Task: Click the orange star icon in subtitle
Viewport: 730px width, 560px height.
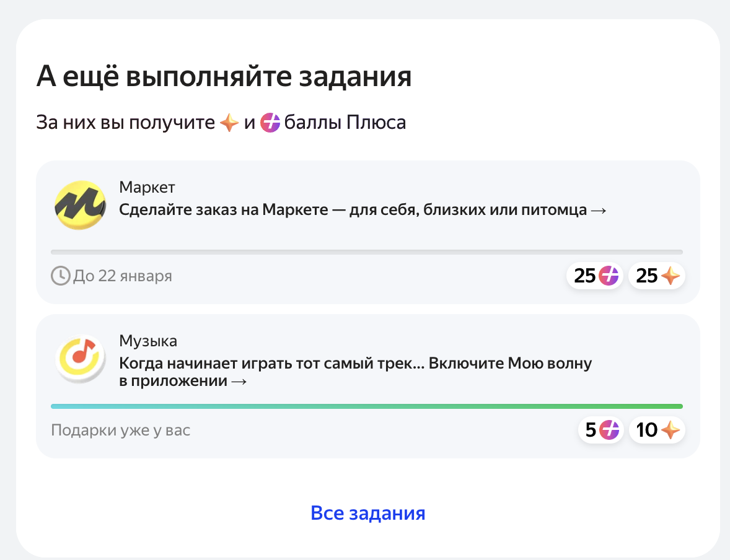Action: (x=229, y=123)
